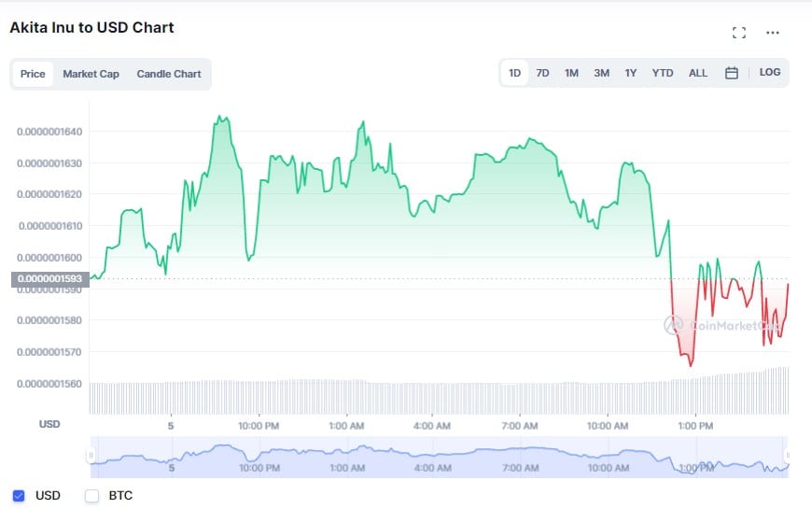The image size is (812, 509).
Task: Click the 0.0000001610 axis value
Action: coord(50,226)
